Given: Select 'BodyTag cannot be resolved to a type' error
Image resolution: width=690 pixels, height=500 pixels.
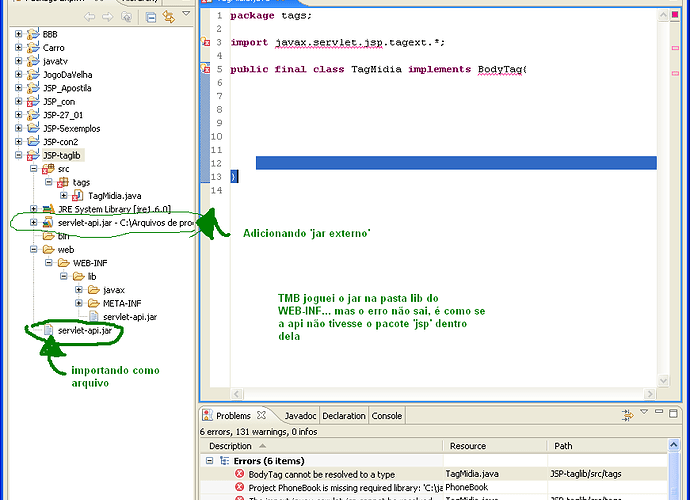Looking at the screenshot, I should (321, 474).
